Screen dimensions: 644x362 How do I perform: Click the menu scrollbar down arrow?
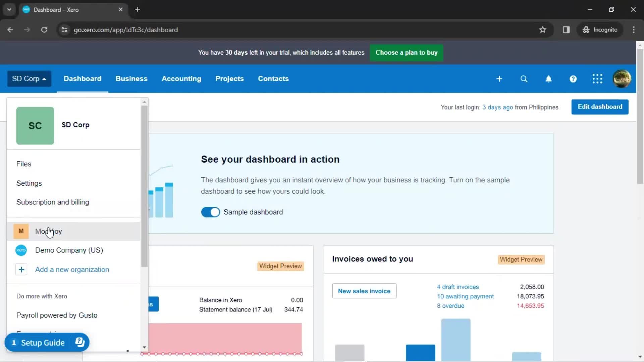pyautogui.click(x=144, y=348)
